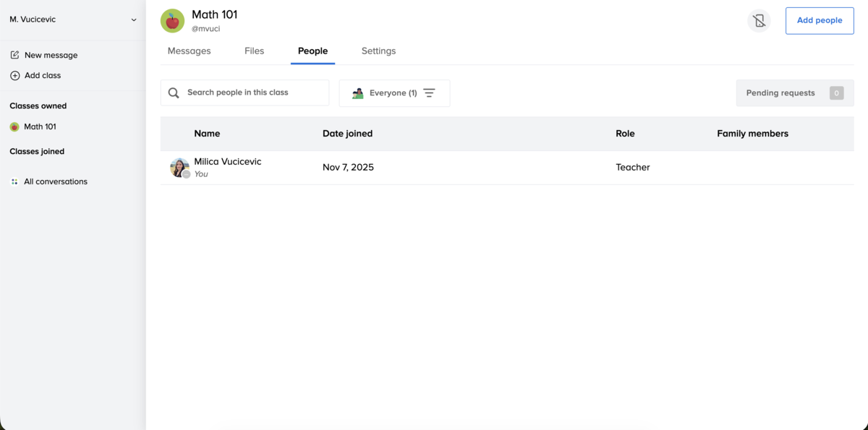Open Pending requests

pyautogui.click(x=794, y=93)
